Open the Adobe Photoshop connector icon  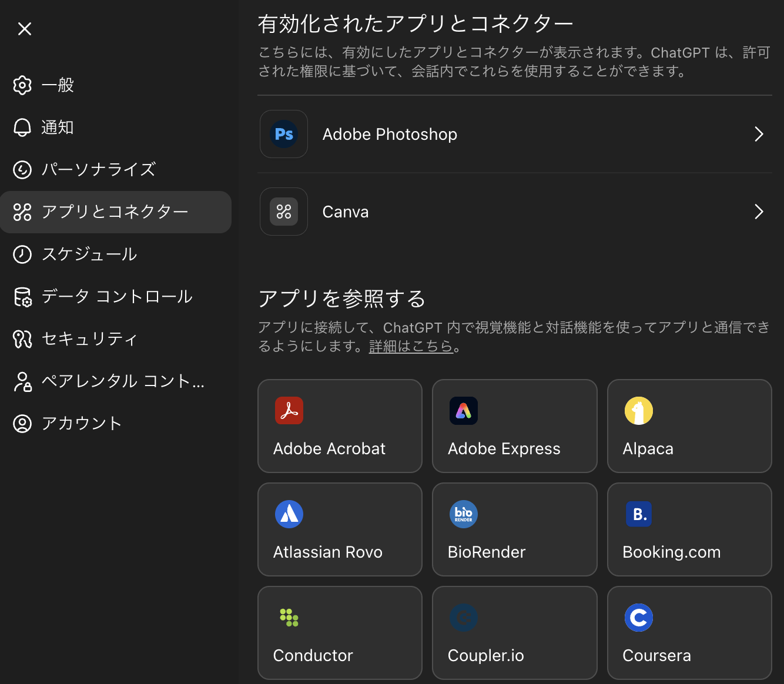(284, 134)
